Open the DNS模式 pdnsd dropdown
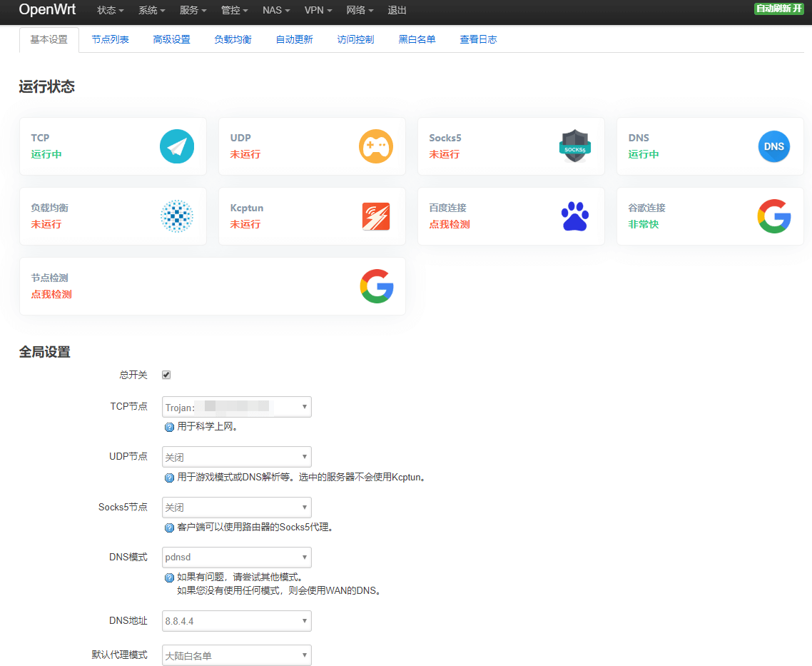Image resolution: width=812 pixels, height=666 pixels. (x=237, y=557)
